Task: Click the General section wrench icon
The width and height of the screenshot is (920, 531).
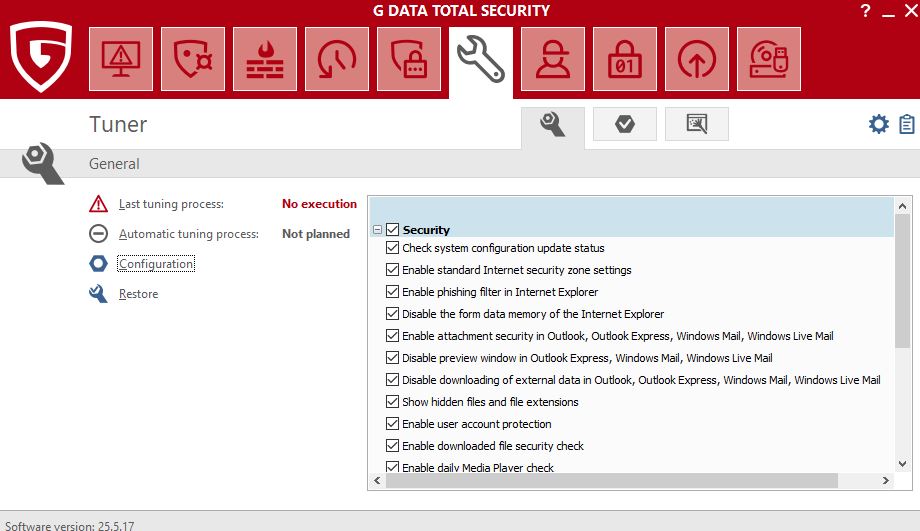Action: 42,163
